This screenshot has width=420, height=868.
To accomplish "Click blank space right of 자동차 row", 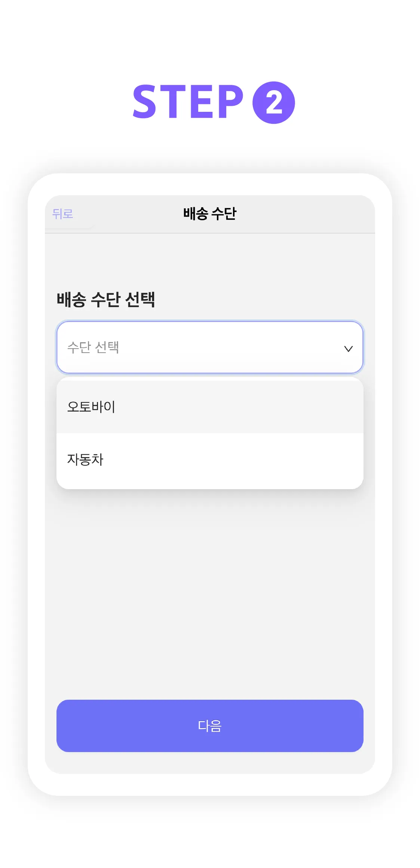I will [x=262, y=460].
